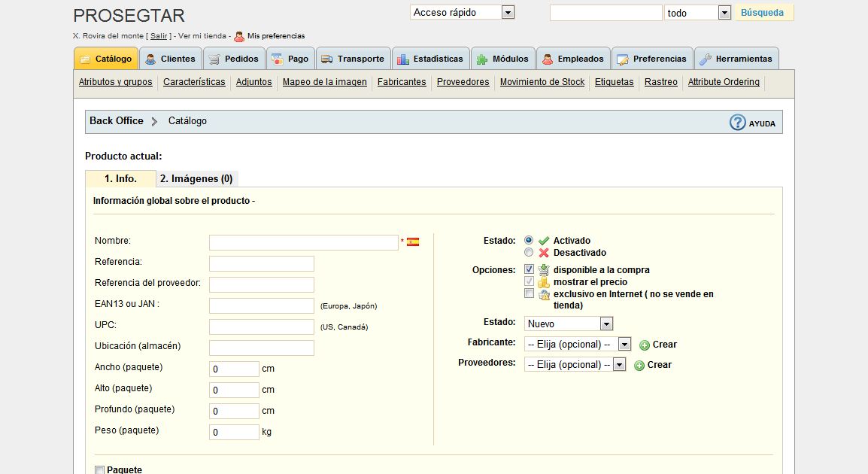Click the Empleados person icon
This screenshot has height=474, width=868.
point(548,59)
